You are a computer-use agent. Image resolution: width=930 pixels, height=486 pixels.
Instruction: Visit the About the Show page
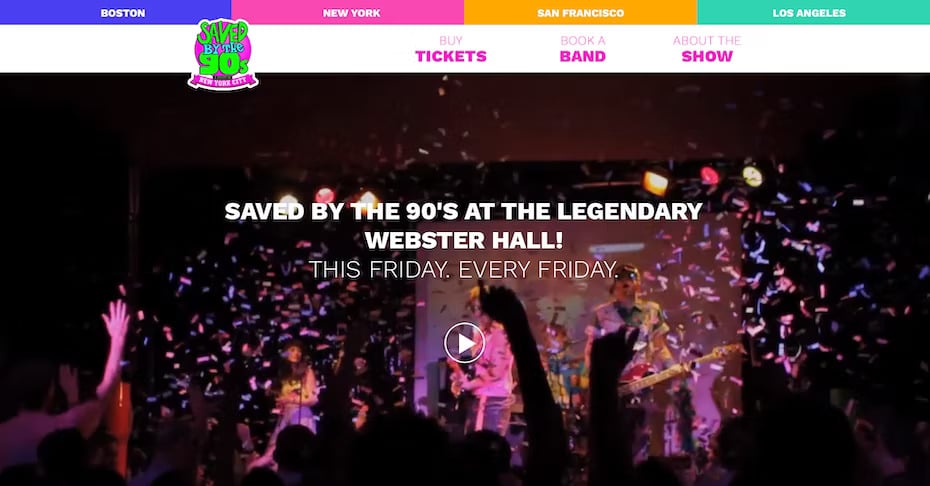(x=707, y=49)
